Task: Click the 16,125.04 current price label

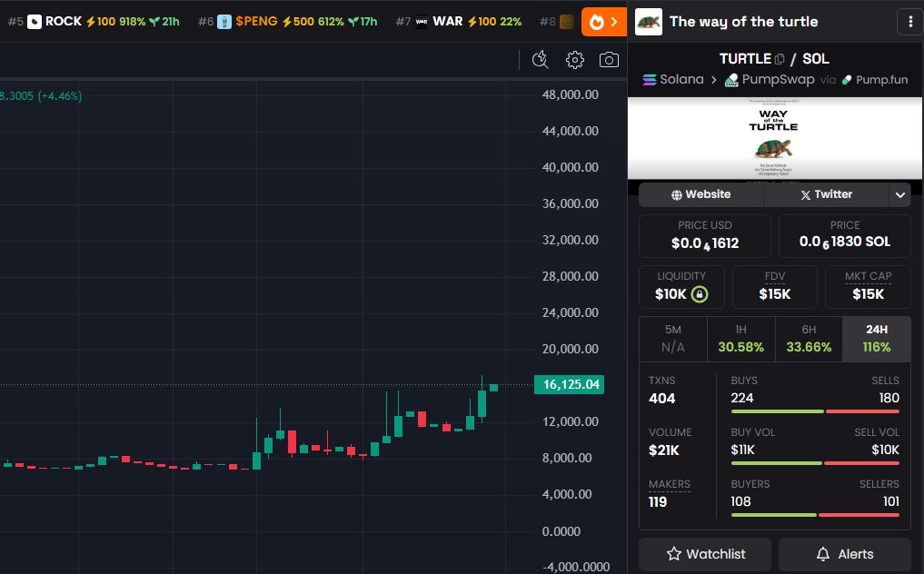Action: tap(569, 385)
